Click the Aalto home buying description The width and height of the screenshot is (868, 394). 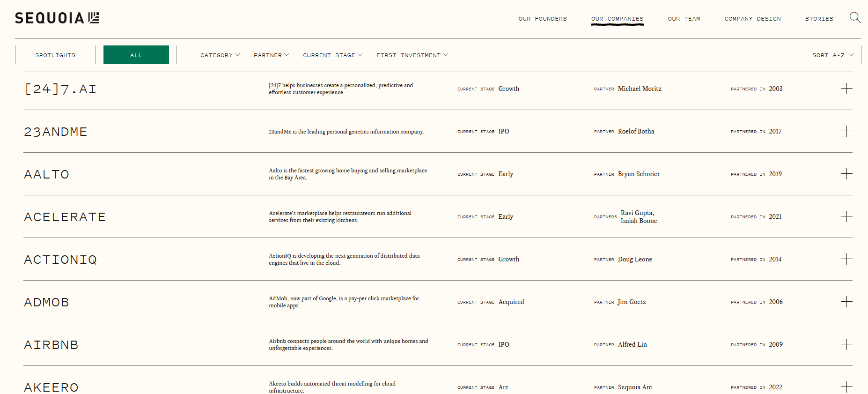[348, 174]
